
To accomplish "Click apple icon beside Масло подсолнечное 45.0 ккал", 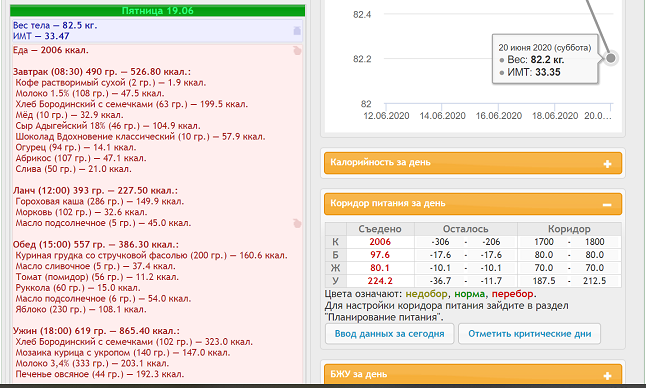I will pyautogui.click(x=297, y=223).
